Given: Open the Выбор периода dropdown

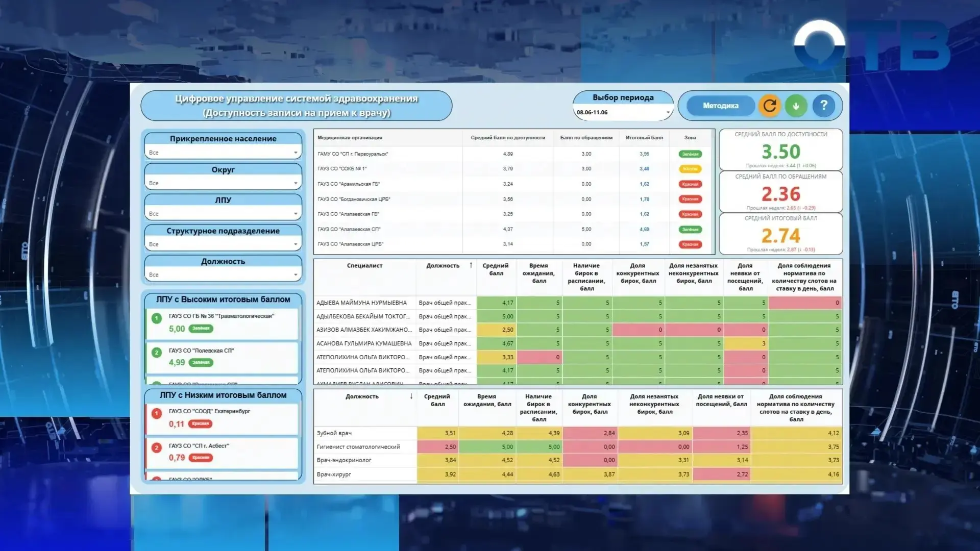Looking at the screenshot, I should pyautogui.click(x=623, y=112).
